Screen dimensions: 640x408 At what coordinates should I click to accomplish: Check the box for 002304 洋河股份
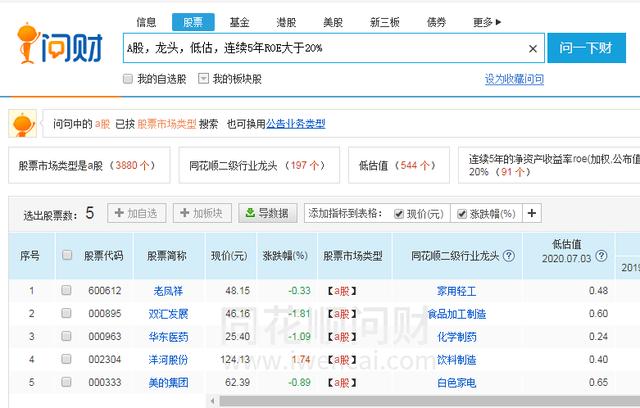click(66, 359)
